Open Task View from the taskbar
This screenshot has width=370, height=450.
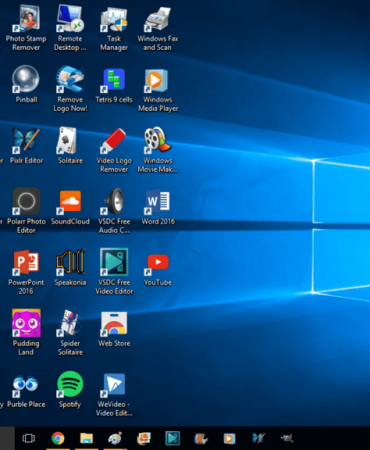(29, 438)
